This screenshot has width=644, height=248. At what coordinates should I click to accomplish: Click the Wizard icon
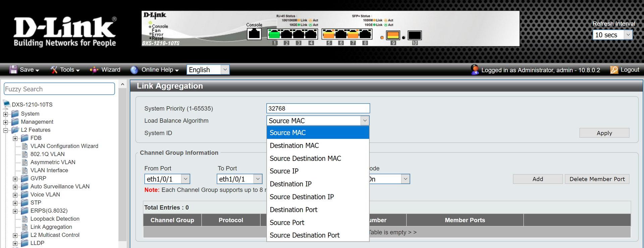tap(94, 70)
